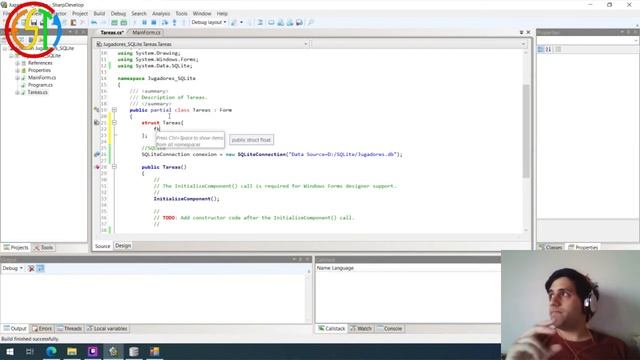Open Task View on the taskbar
The image size is (640, 360).
tap(29, 351)
